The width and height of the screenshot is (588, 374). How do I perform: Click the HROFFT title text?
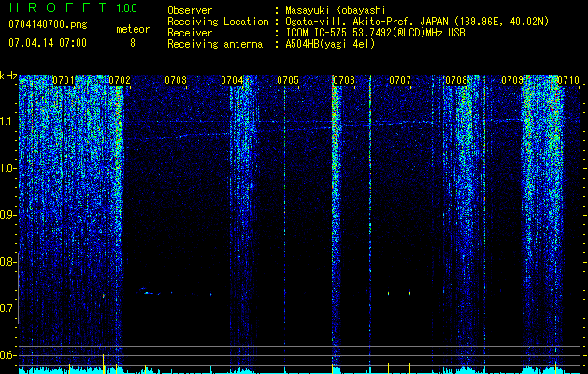pos(58,7)
